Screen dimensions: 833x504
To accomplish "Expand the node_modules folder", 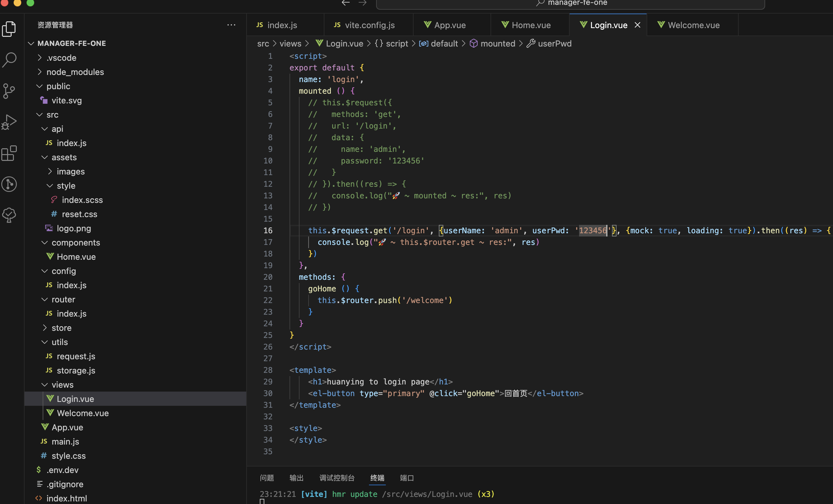I will coord(135,72).
